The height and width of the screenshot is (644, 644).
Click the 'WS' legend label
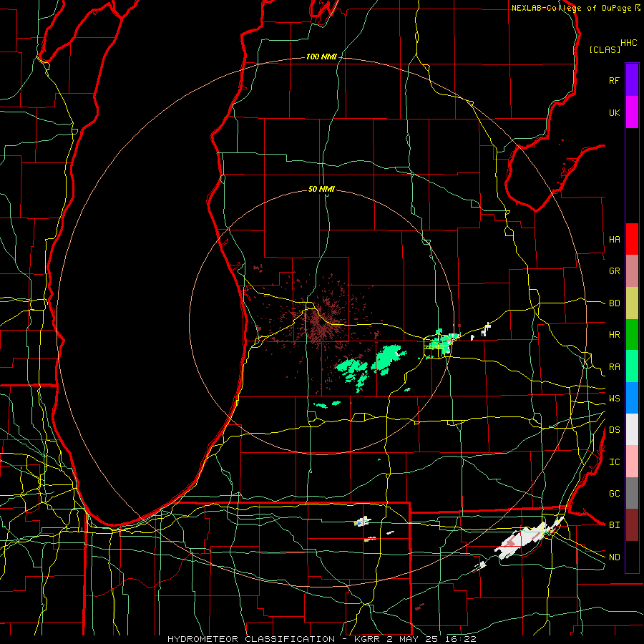tap(614, 399)
